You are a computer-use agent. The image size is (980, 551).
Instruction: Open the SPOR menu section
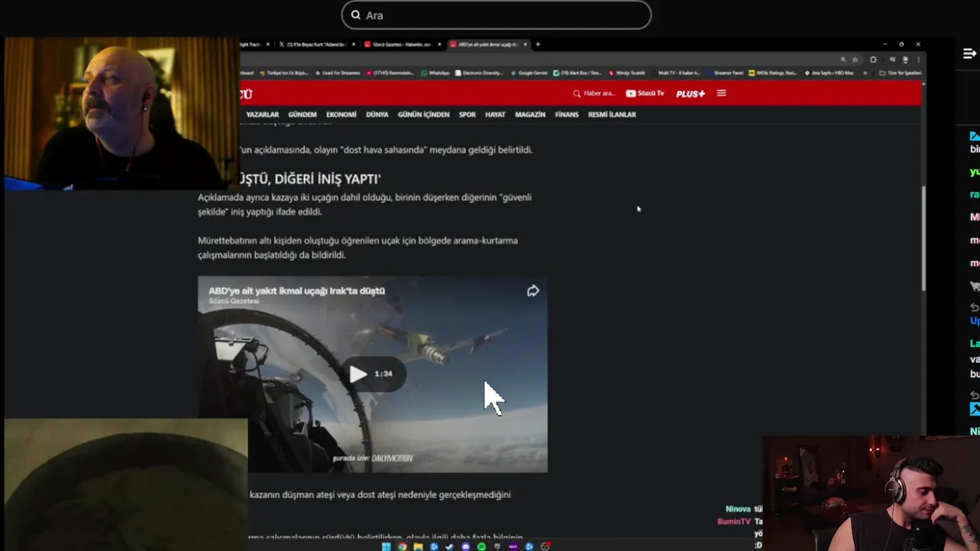(467, 115)
